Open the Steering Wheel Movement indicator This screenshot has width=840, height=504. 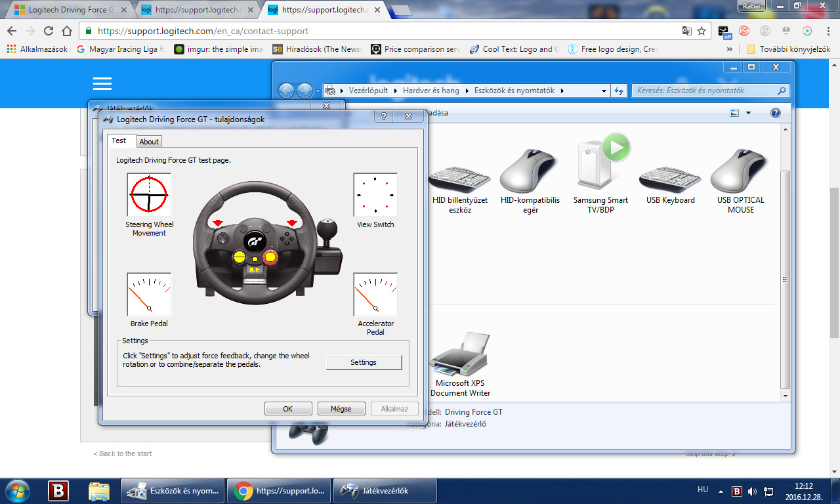coord(149,195)
